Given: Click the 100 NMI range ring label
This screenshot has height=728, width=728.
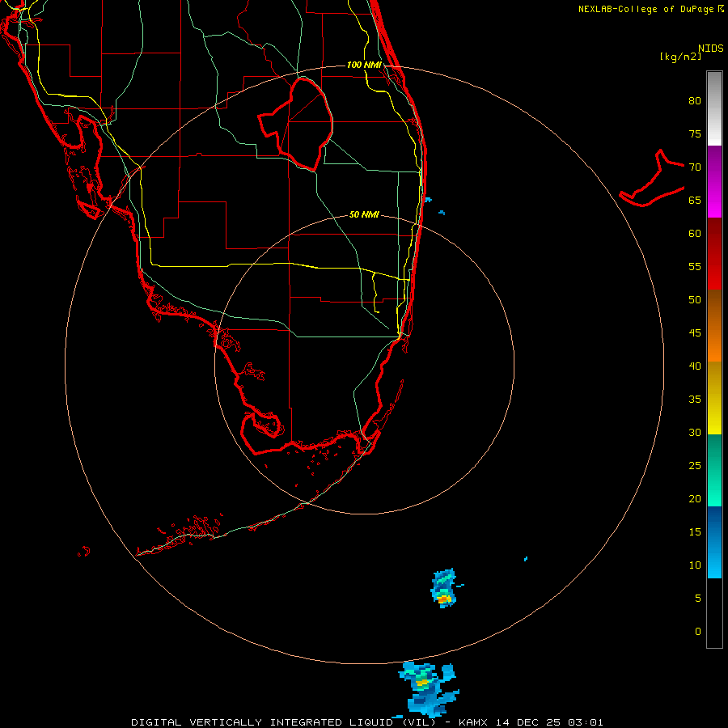Looking at the screenshot, I should 364,65.
